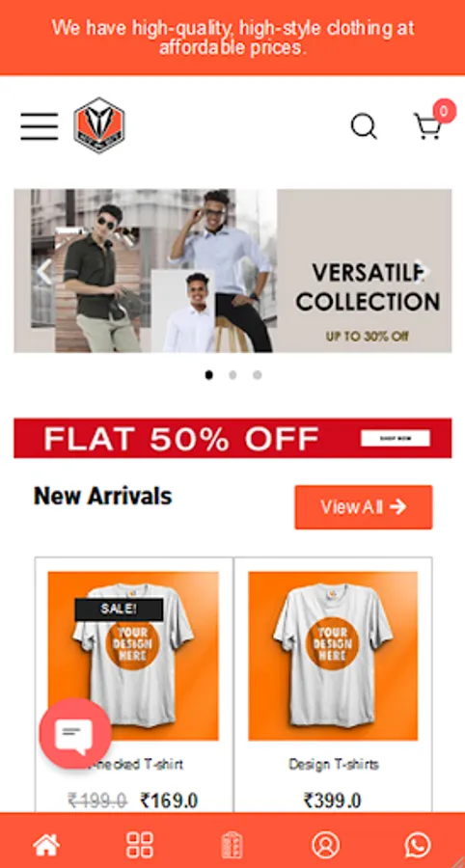465x868 pixels.
Task: Show the previous banner slide
Action: pyautogui.click(x=43, y=271)
